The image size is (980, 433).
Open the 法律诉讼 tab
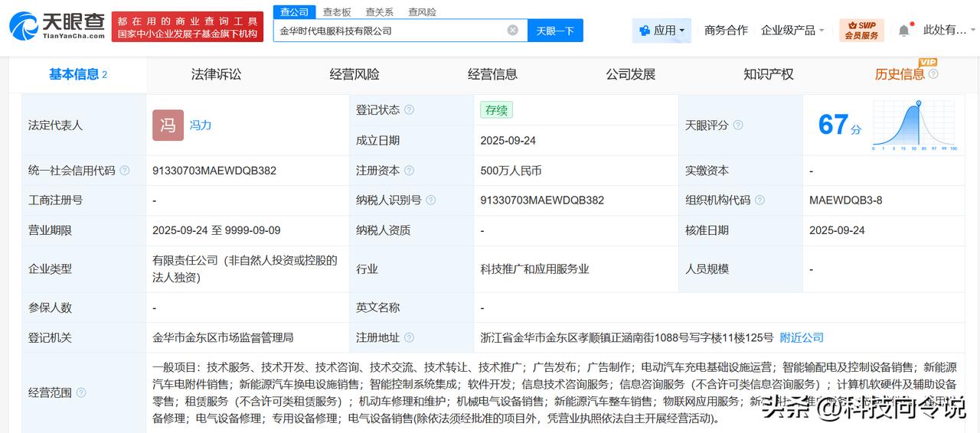tap(216, 74)
